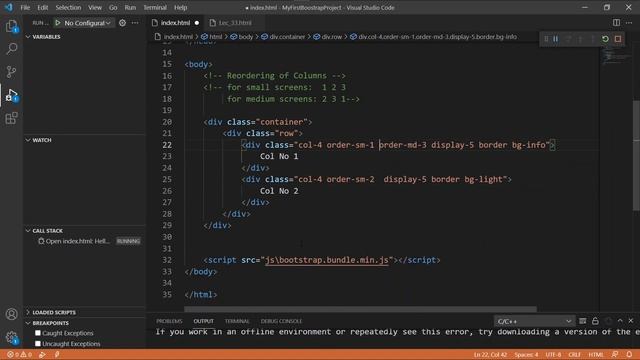The width and height of the screenshot is (640, 360).
Task: Open the Manage gear in activity bar
Action: [11, 338]
